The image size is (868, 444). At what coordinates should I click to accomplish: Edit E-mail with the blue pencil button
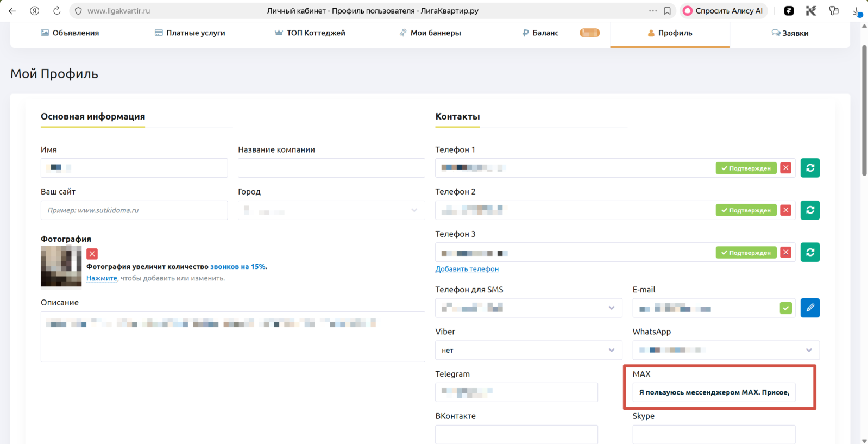(810, 308)
